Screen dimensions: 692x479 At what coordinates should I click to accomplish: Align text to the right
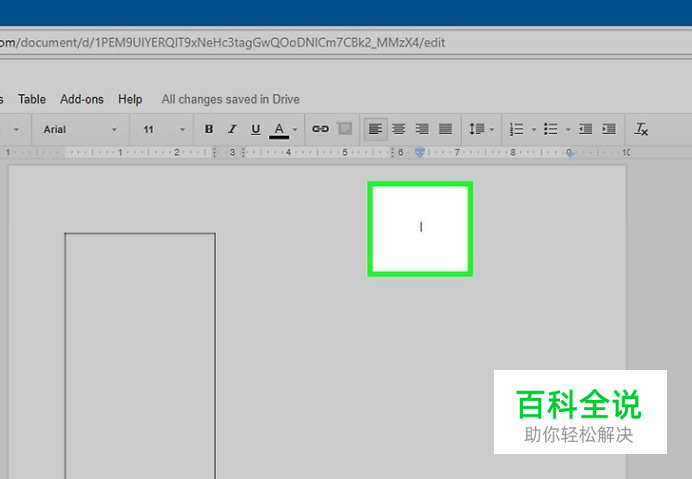[x=422, y=129]
